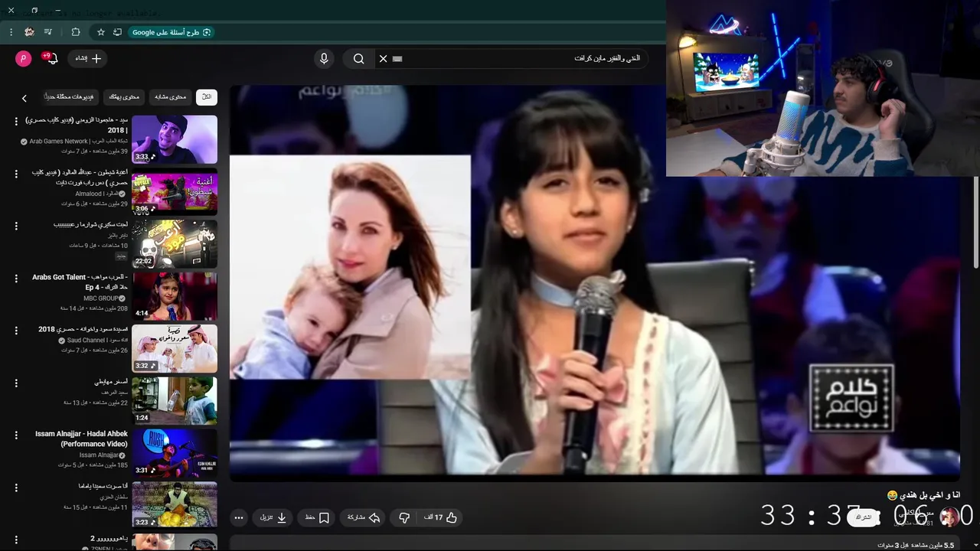The image size is (980, 551).
Task: Select the 'فيديوهات محمّلة حديثًا' filter chip
Action: coord(69,97)
